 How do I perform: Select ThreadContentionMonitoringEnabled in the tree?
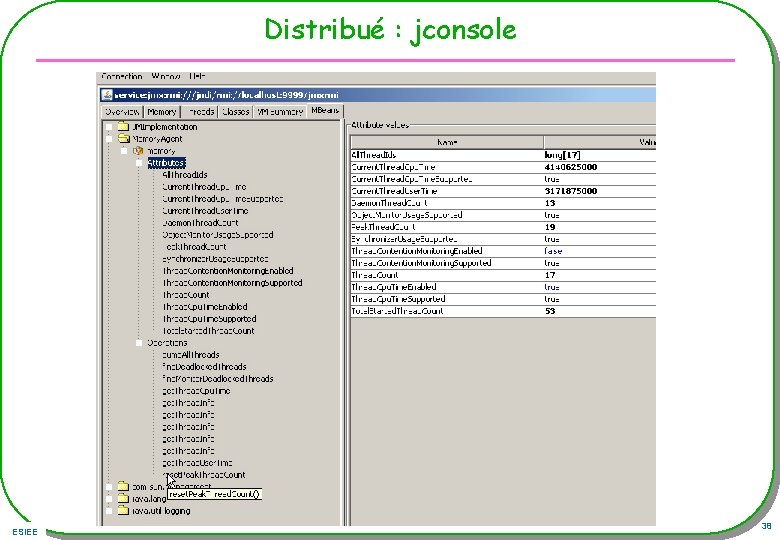pos(228,270)
